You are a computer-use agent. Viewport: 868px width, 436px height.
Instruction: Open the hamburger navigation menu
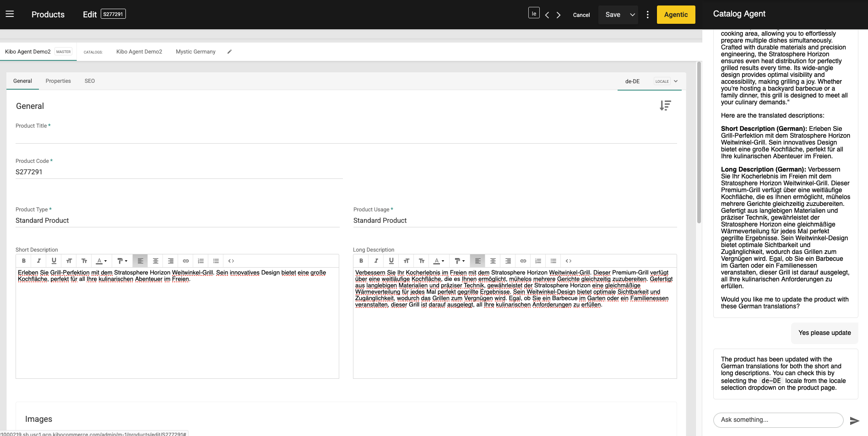coord(10,14)
